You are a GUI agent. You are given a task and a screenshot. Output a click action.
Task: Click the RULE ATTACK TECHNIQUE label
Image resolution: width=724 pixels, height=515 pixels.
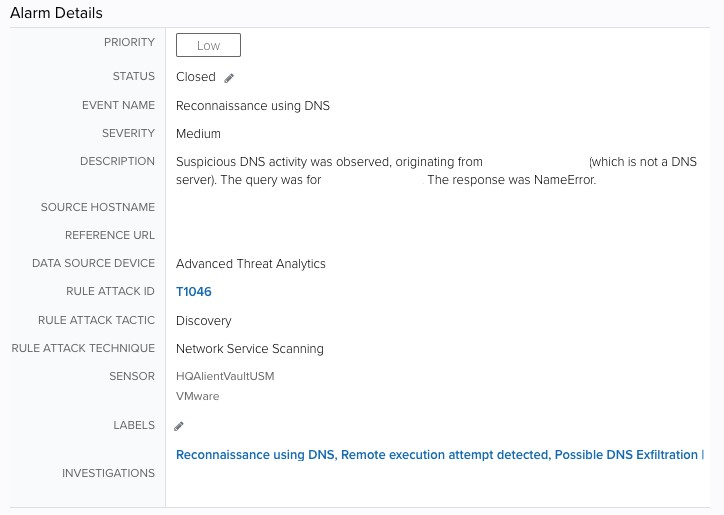coord(83,348)
